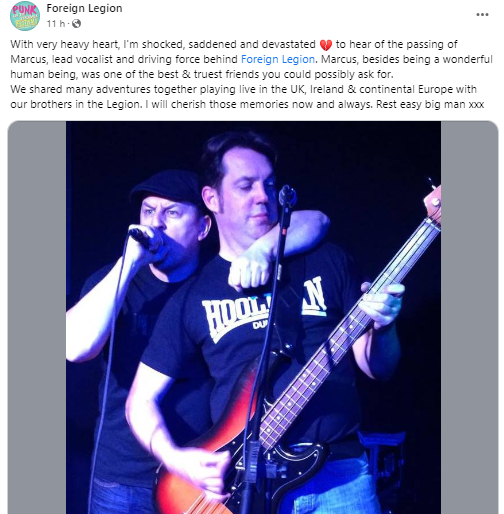Click the singer's black flat cap
Viewport: 504px width, 514px height.
tap(167, 188)
